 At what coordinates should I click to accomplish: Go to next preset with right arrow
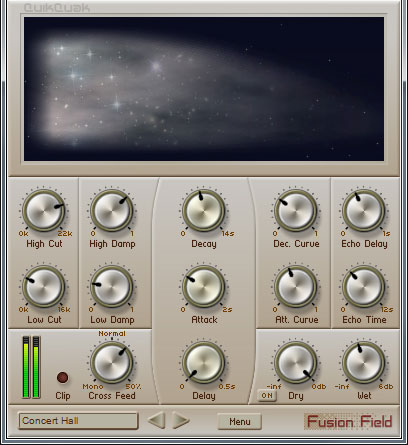[x=181, y=421]
